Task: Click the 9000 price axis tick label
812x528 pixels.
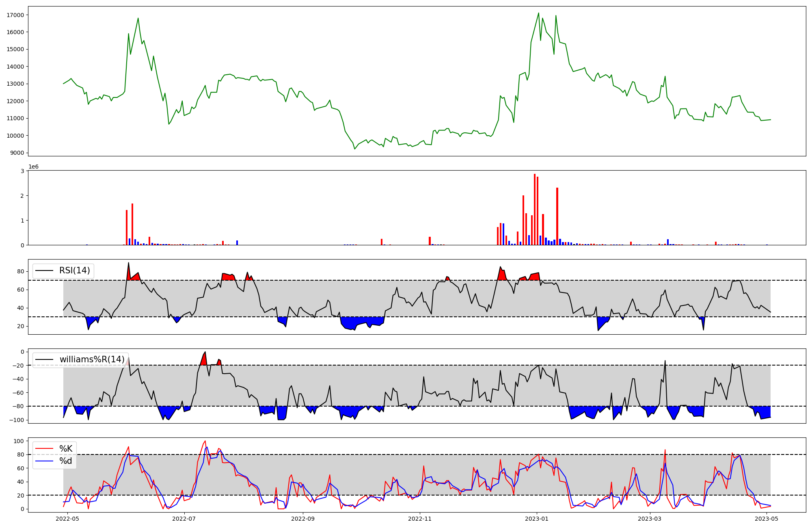Action: click(17, 153)
